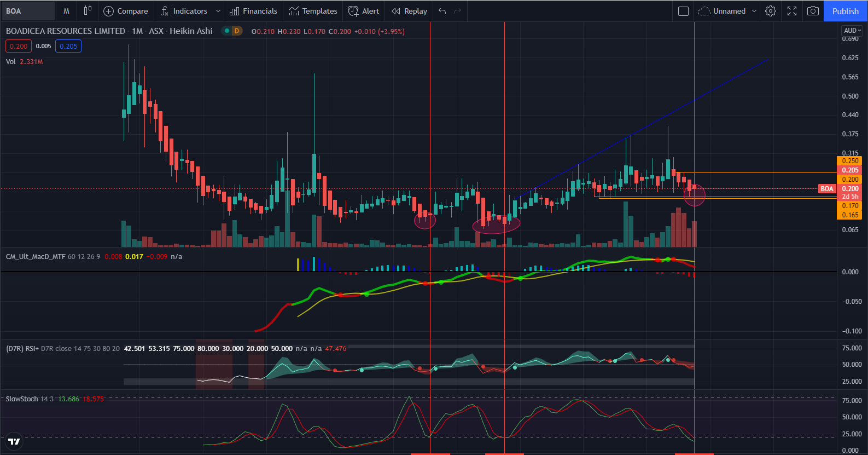Click the +0.010 (+3.95%) change value
868x455 pixels.
pyautogui.click(x=380, y=31)
